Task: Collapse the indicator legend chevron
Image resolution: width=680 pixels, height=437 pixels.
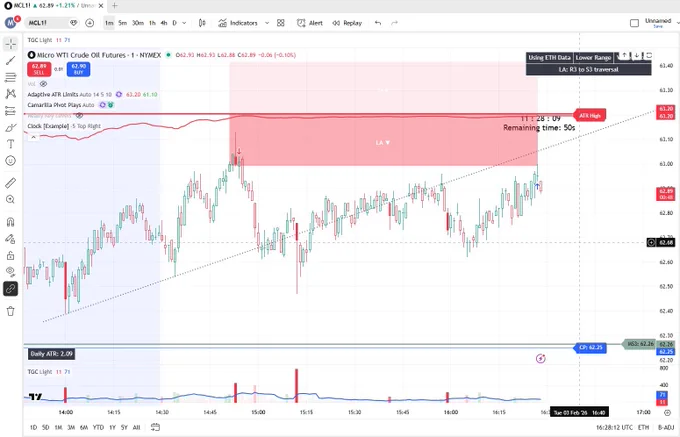Action: [33, 137]
